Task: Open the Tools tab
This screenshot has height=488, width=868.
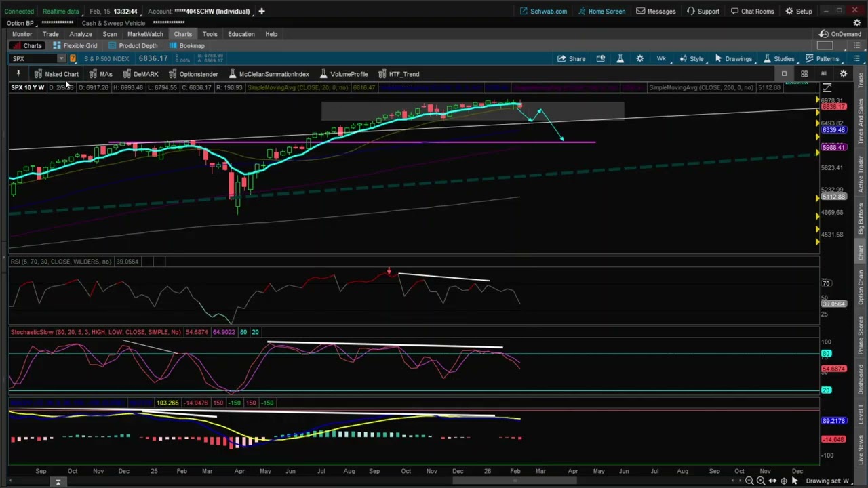Action: pos(210,34)
